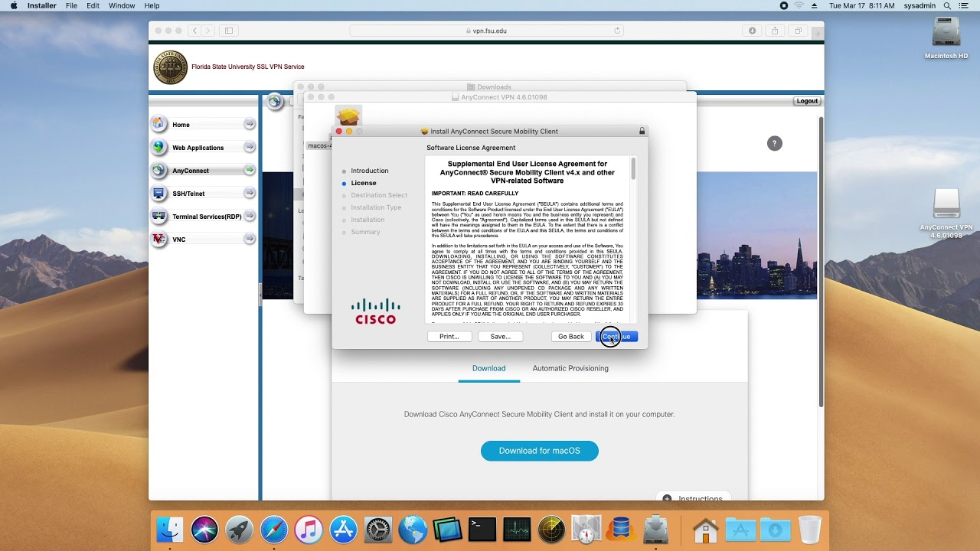Click the Safari page vertical scrollbar
The image size is (980, 551).
point(821,260)
